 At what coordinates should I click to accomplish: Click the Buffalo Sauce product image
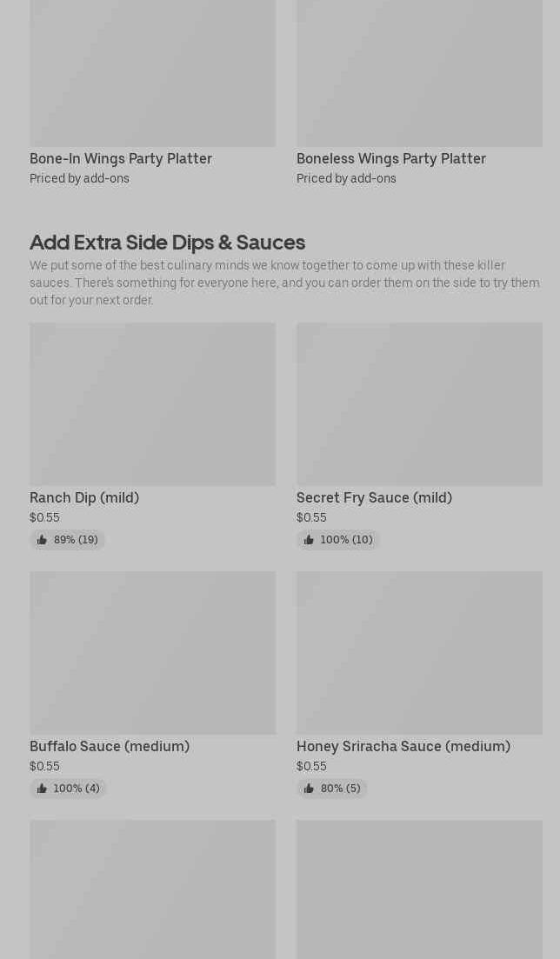click(152, 653)
